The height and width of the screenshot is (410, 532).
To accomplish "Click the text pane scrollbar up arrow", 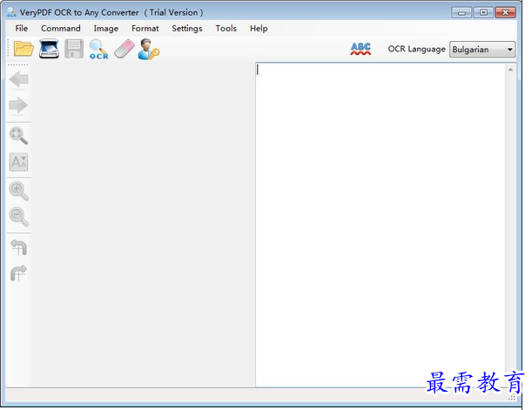I will pos(510,70).
